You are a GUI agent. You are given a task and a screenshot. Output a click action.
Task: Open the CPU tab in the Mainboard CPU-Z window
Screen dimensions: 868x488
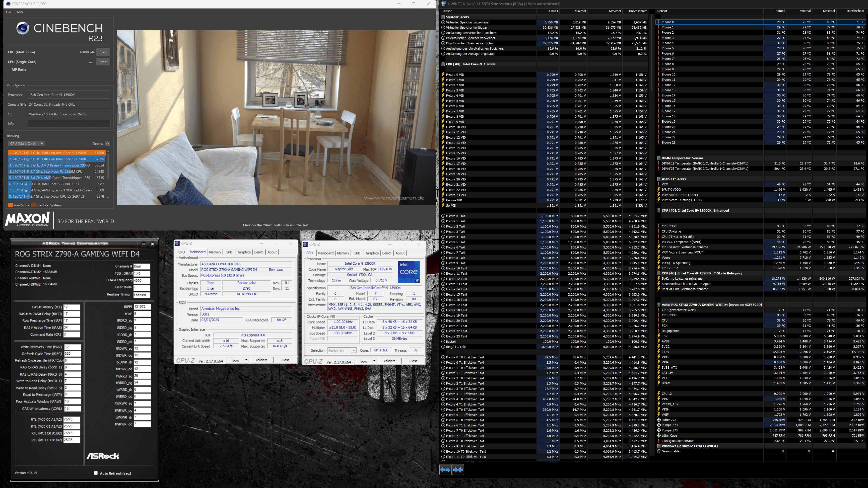pos(181,252)
